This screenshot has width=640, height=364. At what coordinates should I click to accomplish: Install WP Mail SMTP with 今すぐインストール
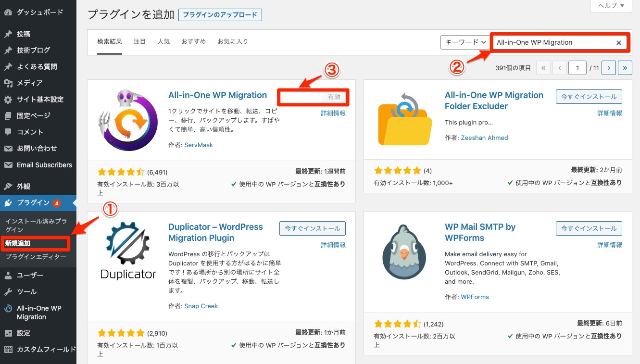[x=589, y=228]
